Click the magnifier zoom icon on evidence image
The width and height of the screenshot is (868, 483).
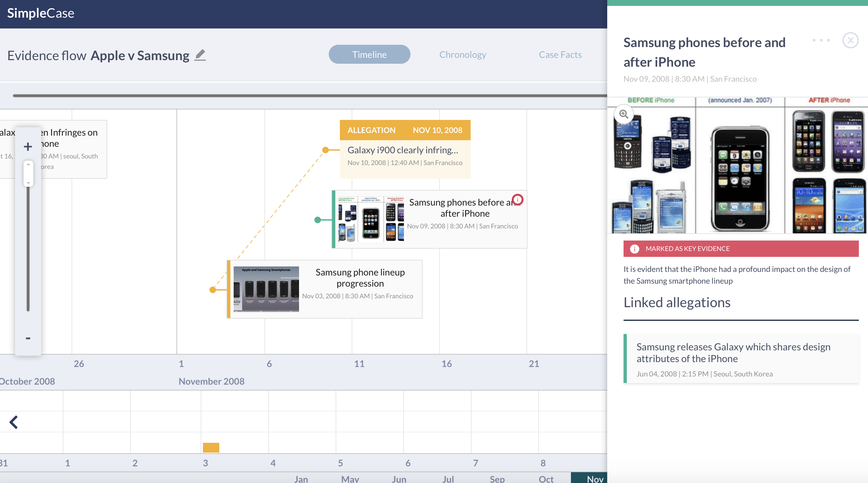[624, 114]
